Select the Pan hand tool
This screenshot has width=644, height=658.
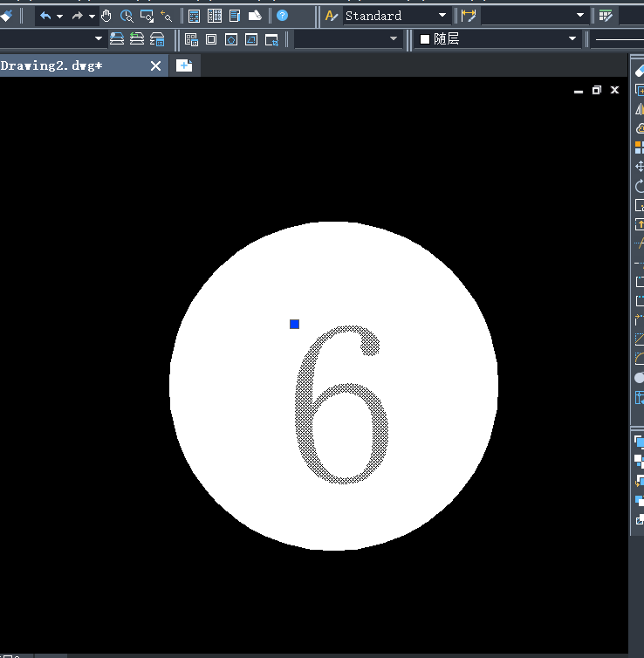[106, 17]
